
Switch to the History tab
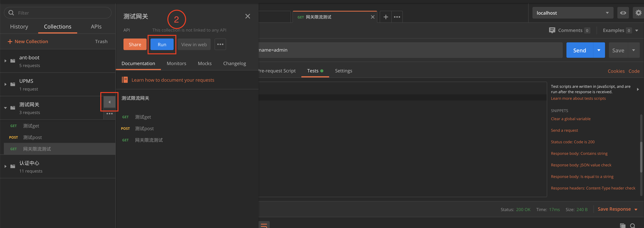19,27
